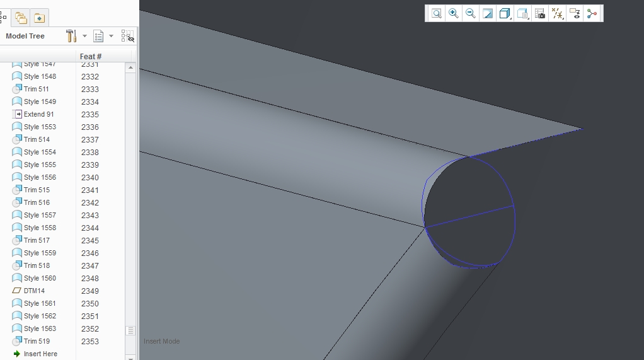
Task: Toggle the annotation display eye icon
Action: (x=575, y=14)
